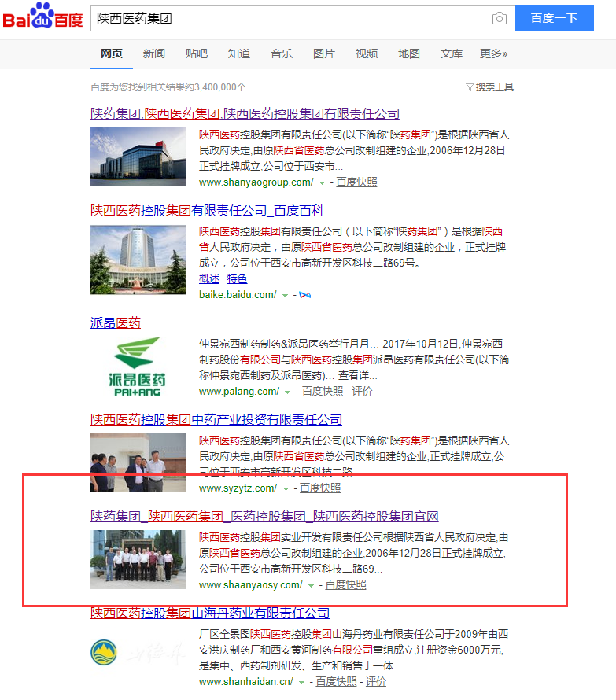
Task: Expand dropdown arrow next to baike.baidu.com
Action: click(x=285, y=295)
